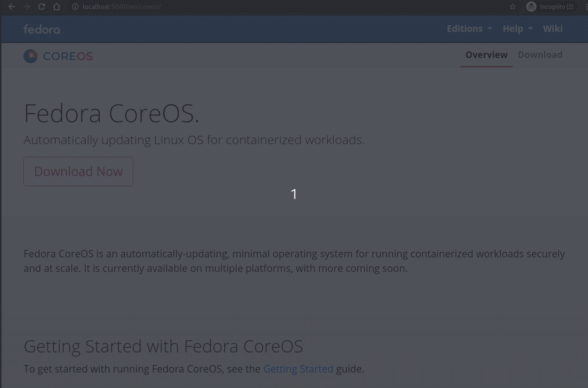This screenshot has width=588, height=388.
Task: Bookmark this page with the star
Action: tap(513, 7)
